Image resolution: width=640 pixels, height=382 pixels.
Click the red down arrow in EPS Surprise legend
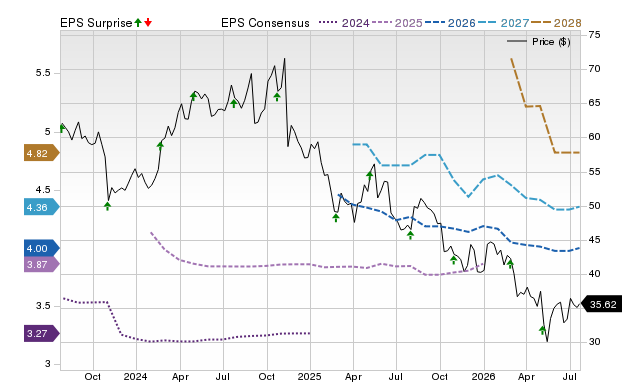pos(148,22)
